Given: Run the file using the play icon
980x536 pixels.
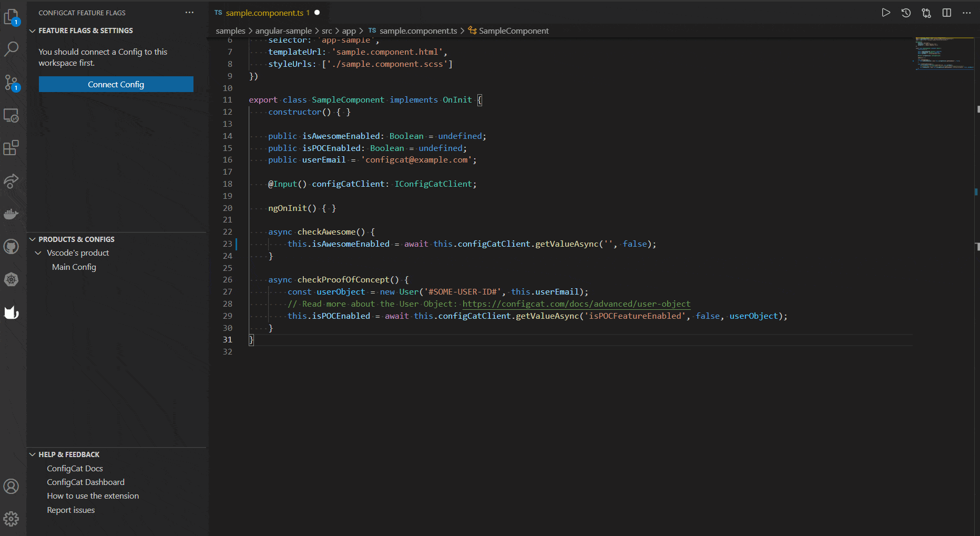Looking at the screenshot, I should pos(886,13).
